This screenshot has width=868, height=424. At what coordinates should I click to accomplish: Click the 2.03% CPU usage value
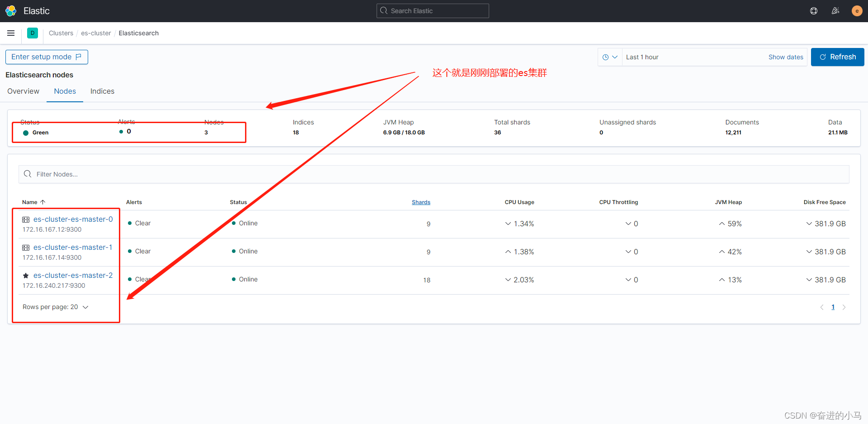point(524,280)
